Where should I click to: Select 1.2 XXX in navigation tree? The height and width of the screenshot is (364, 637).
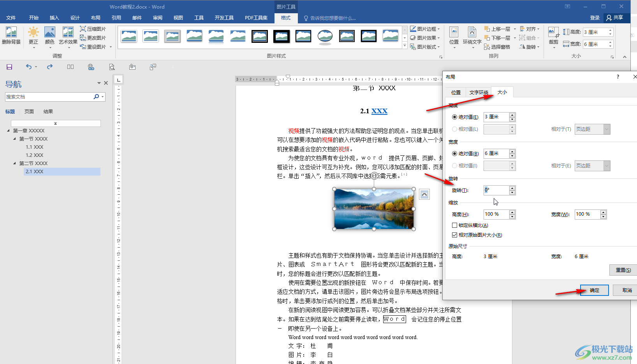click(35, 155)
